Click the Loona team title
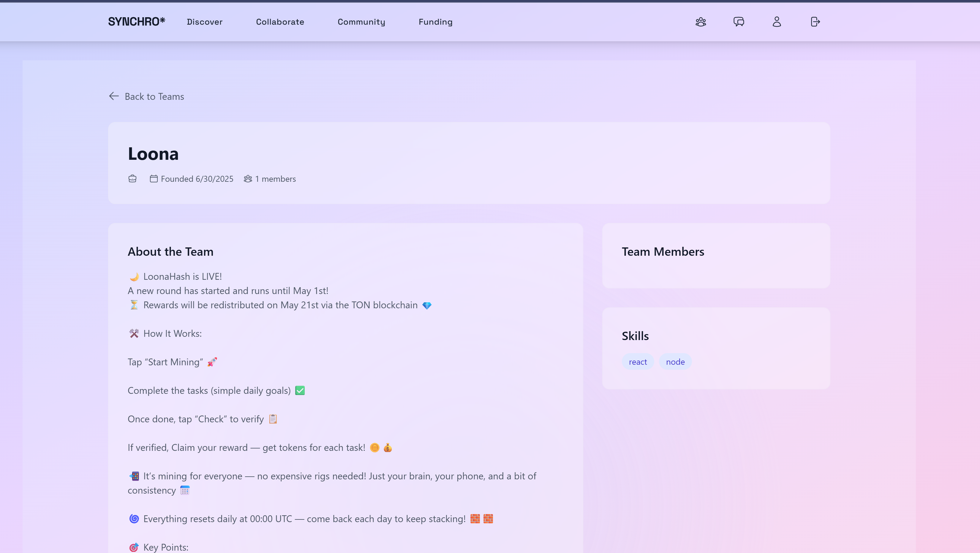Image resolution: width=980 pixels, height=553 pixels. [153, 154]
